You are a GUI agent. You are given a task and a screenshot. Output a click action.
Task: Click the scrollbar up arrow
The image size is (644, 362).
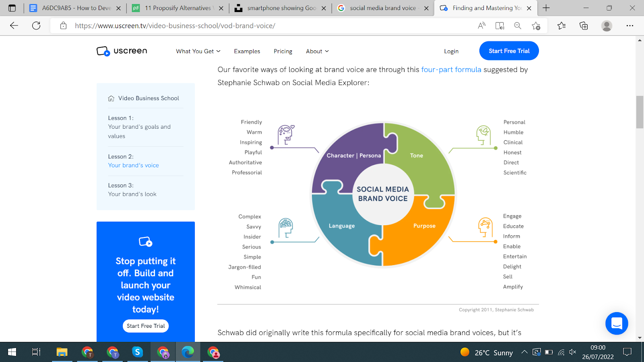640,40
